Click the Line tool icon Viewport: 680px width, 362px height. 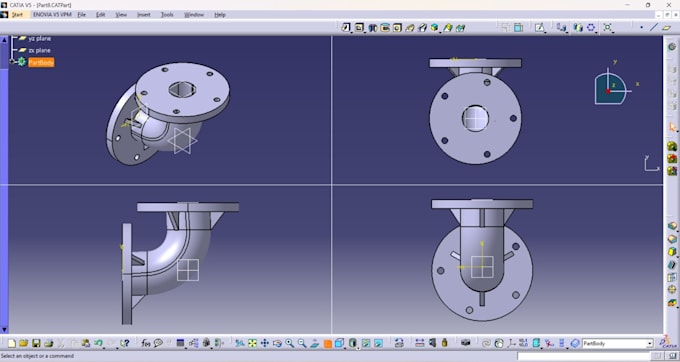click(x=654, y=28)
